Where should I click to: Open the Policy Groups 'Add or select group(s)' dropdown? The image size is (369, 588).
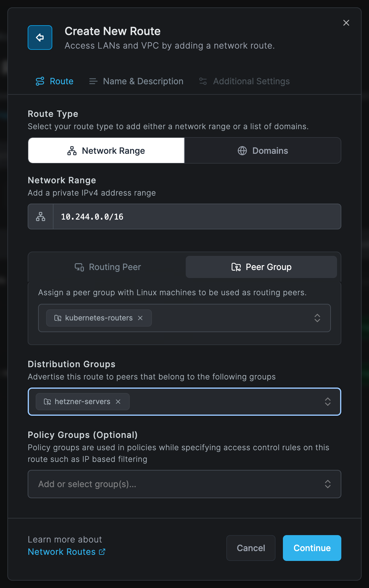[x=184, y=484]
